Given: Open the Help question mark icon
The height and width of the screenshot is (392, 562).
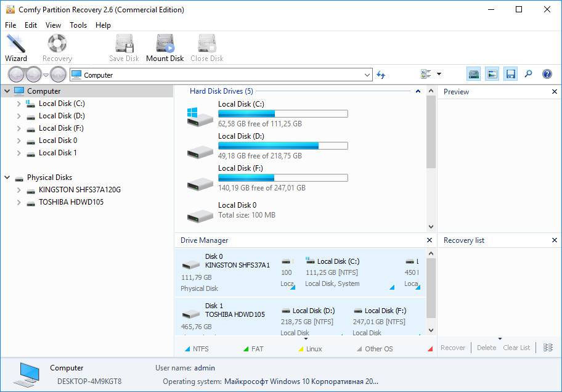Looking at the screenshot, I should (547, 74).
